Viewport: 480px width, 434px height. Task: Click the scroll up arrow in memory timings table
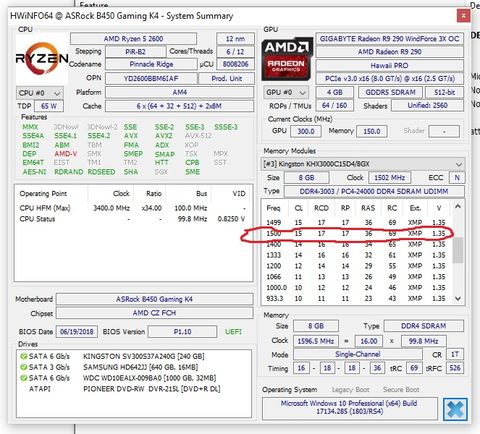[x=458, y=207]
